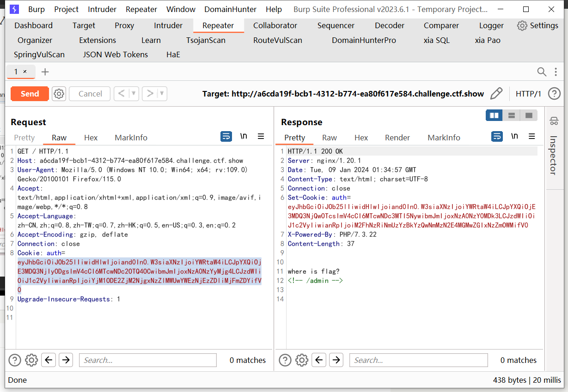Select the top-bottom stacked layout icon

512,115
